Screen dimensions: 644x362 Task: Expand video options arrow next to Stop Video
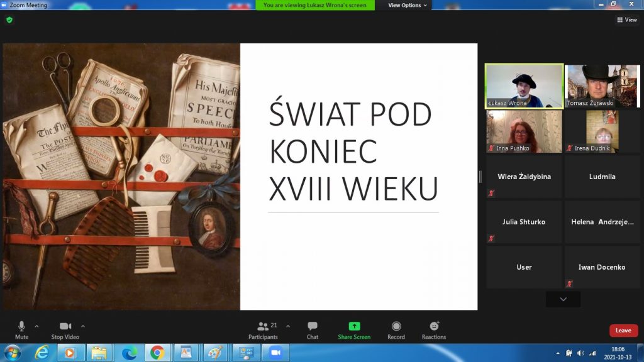pos(83,326)
